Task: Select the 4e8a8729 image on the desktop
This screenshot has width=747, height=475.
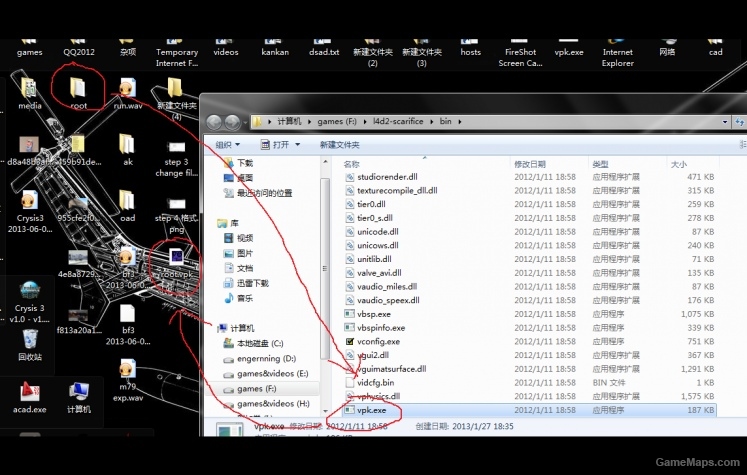Action: click(x=79, y=263)
